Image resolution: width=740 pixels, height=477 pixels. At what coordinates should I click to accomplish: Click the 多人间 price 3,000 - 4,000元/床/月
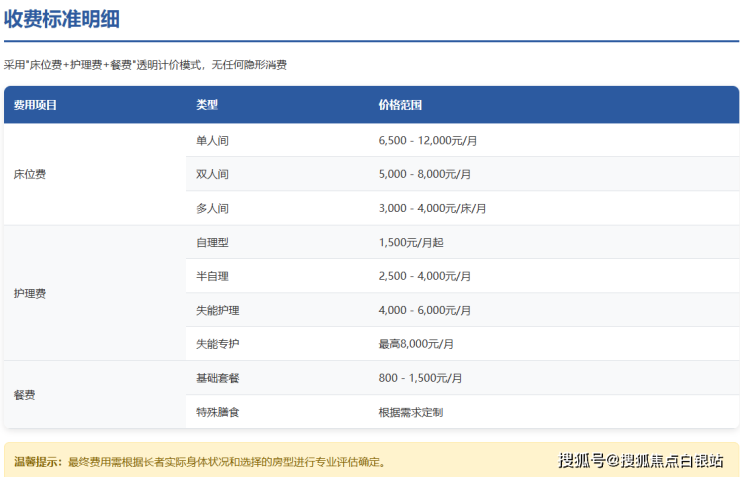point(432,208)
